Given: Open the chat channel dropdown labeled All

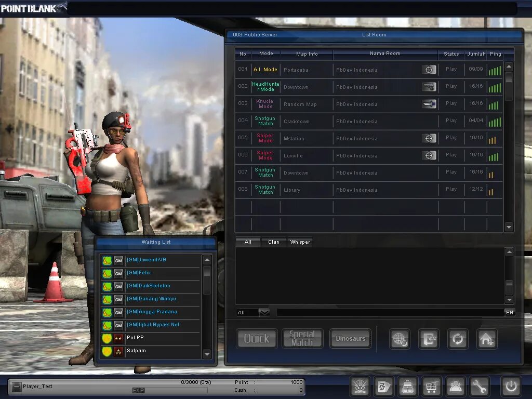Looking at the screenshot, I should (252, 312).
